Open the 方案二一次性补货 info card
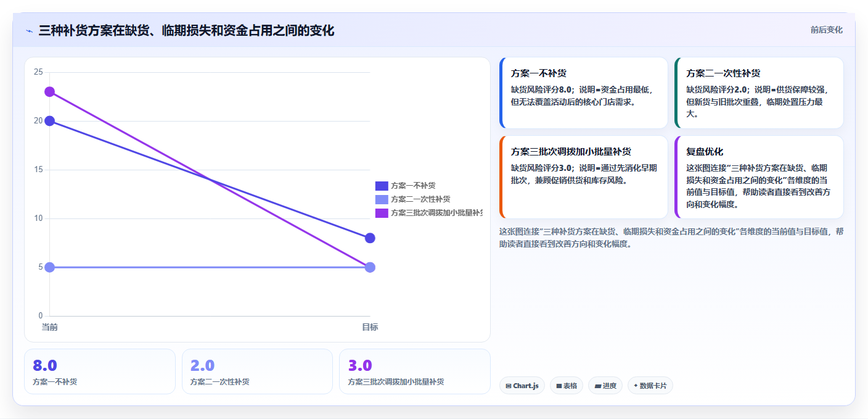 point(759,93)
